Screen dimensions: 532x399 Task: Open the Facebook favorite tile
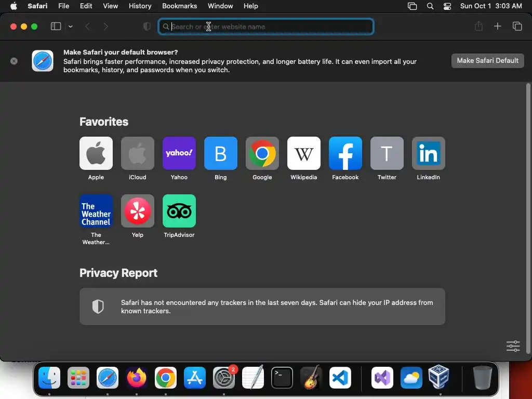[x=345, y=153]
